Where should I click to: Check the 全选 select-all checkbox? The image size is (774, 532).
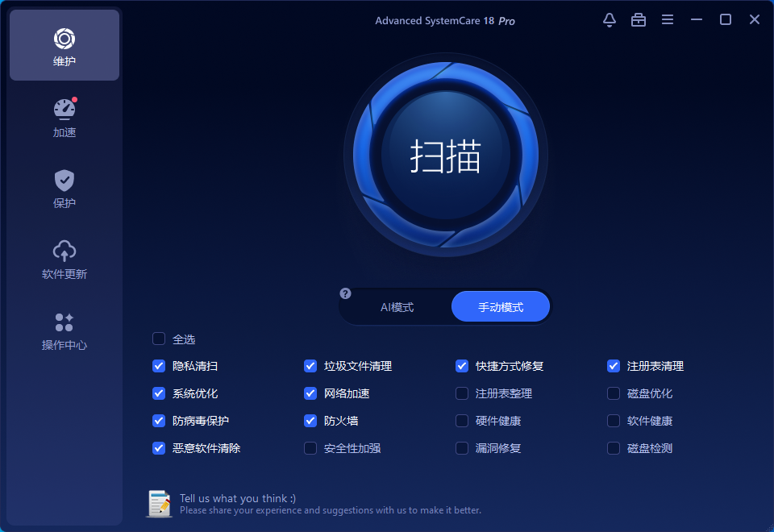[x=159, y=339]
